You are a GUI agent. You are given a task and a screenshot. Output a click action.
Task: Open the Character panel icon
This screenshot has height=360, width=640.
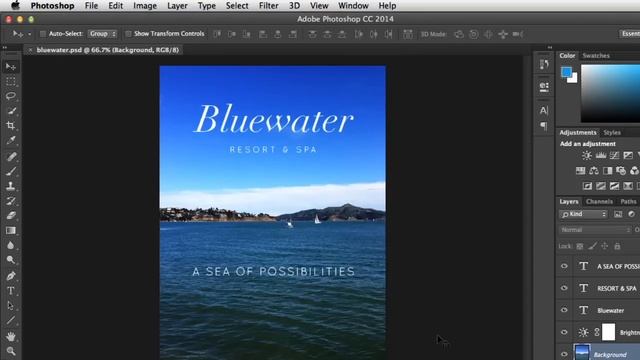click(544, 110)
